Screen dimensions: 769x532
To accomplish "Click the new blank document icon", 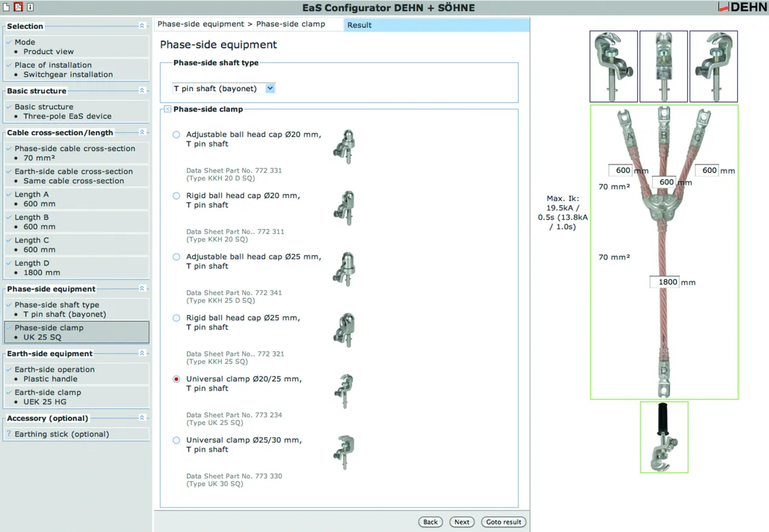I will (x=7, y=7).
